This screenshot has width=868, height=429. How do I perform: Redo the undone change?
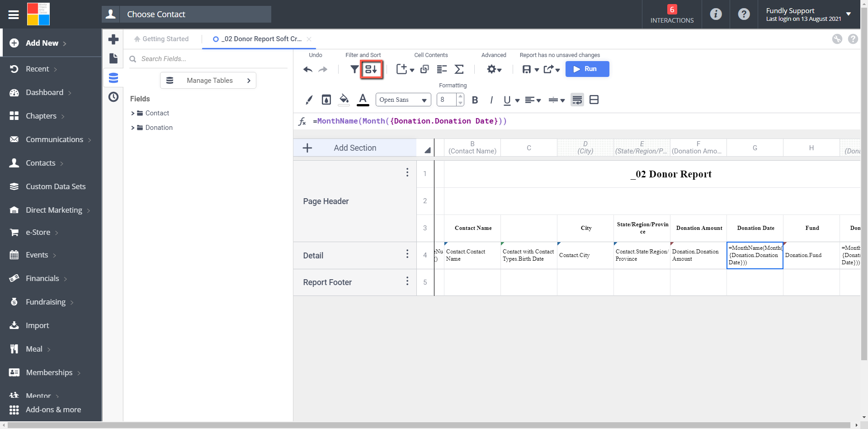tap(323, 69)
